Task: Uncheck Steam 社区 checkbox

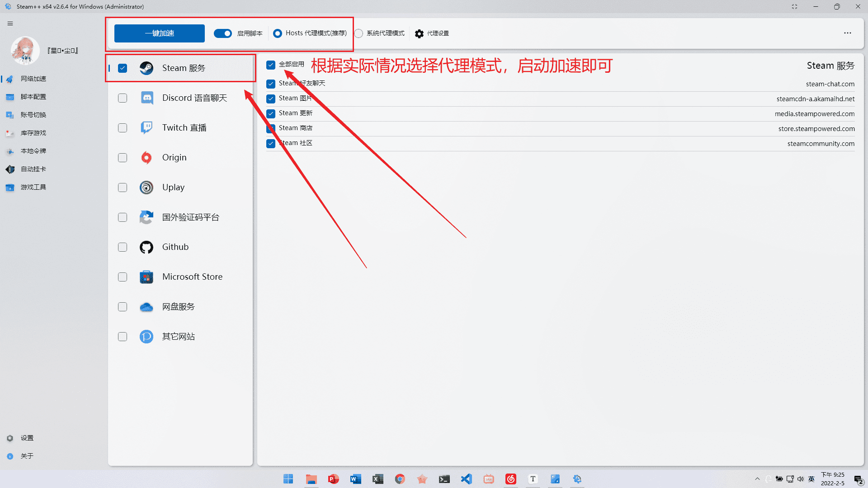Action: [271, 144]
